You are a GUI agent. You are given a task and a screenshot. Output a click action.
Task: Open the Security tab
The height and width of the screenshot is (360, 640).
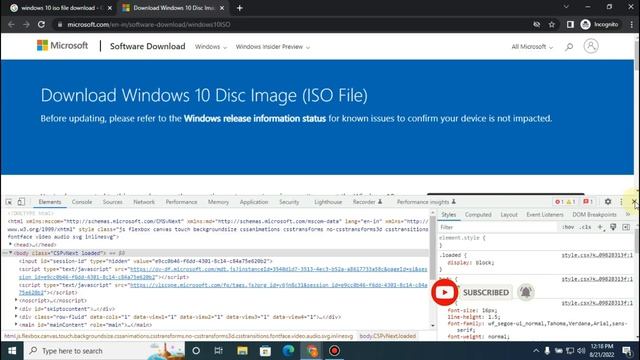pyautogui.click(x=289, y=202)
